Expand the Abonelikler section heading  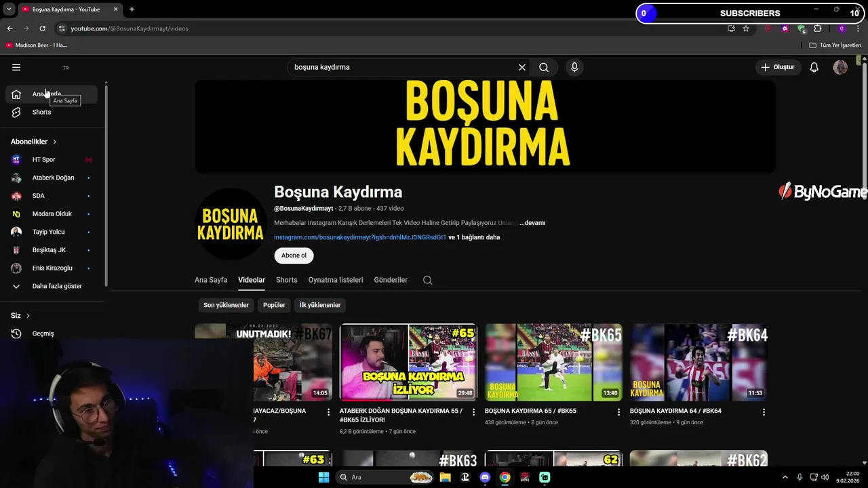coord(34,142)
